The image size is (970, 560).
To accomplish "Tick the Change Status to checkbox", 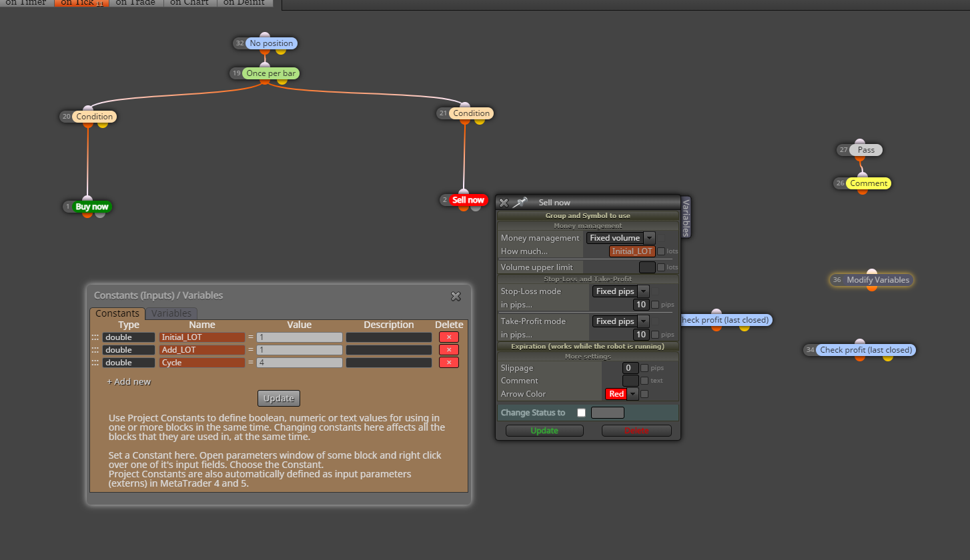I will point(581,413).
